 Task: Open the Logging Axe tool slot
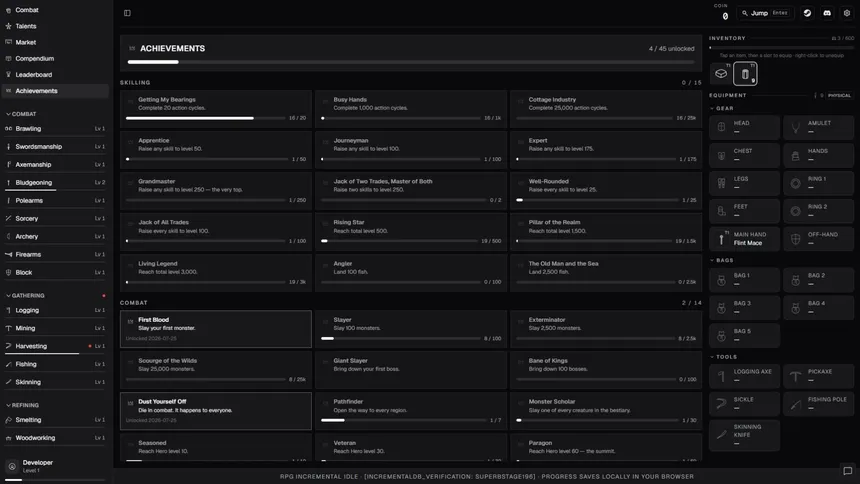point(744,376)
